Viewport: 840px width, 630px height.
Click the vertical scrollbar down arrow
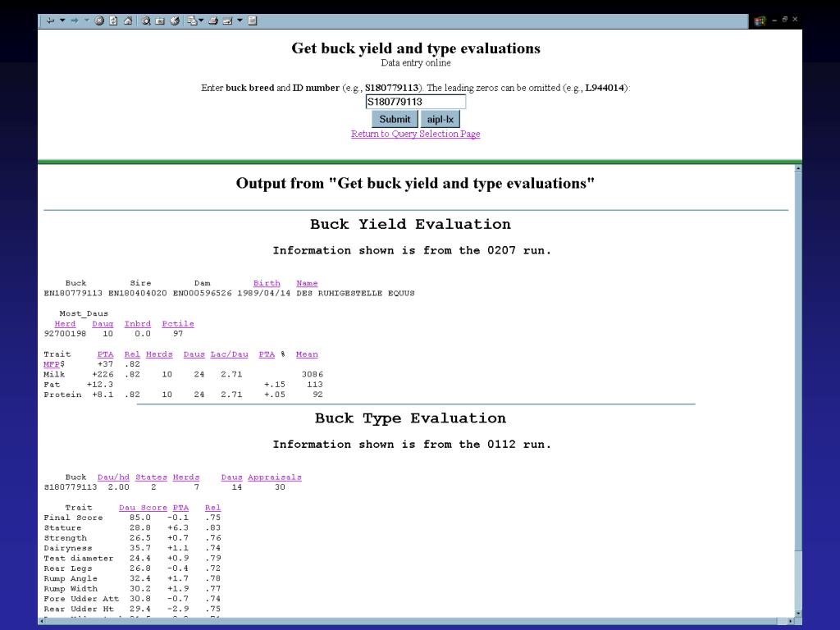click(797, 613)
